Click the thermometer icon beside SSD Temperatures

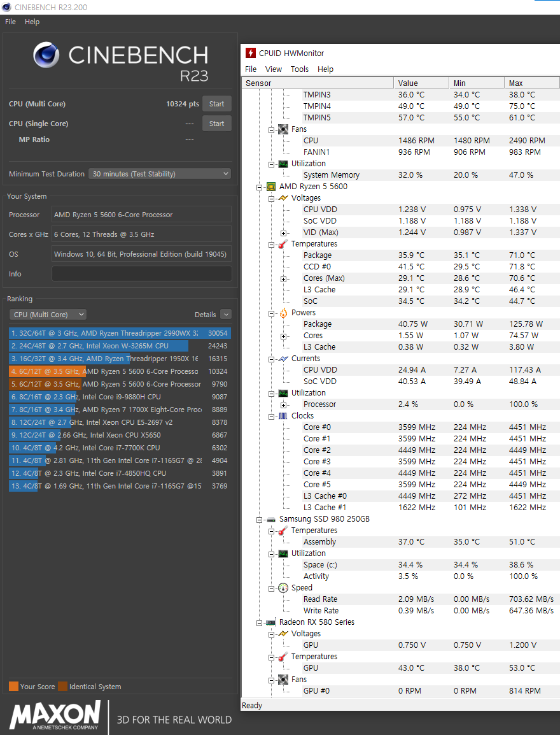coord(283,531)
